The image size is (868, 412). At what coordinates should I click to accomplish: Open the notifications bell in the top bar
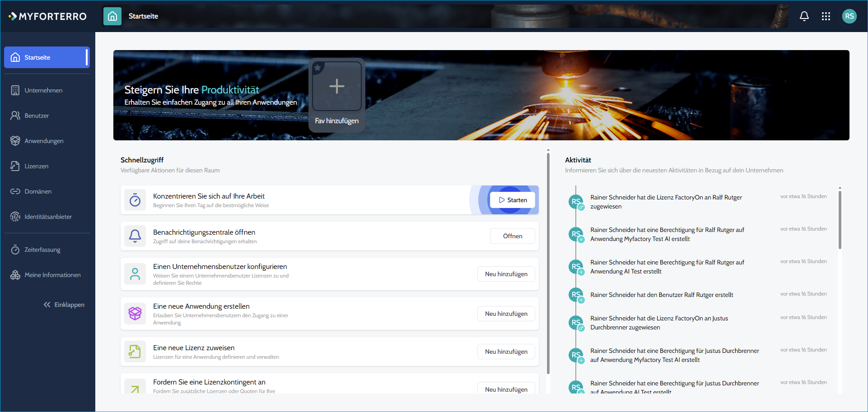click(x=804, y=16)
